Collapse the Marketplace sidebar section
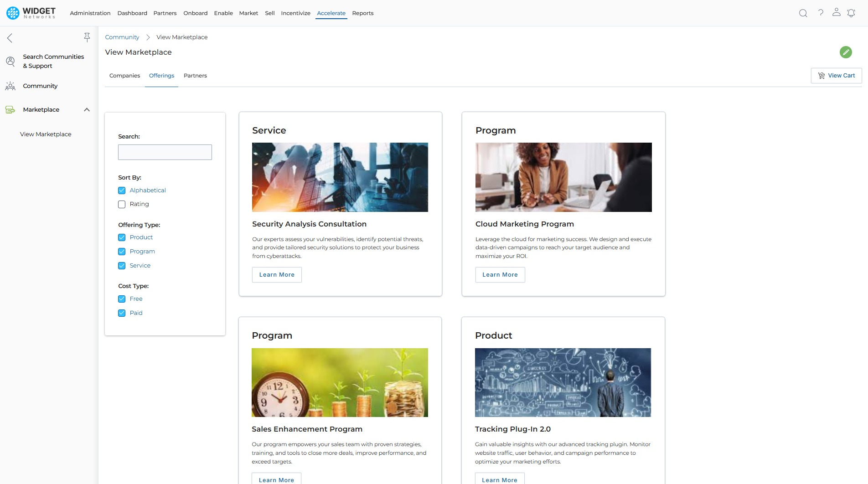Screen dimensions: 868x484 [x=87, y=110]
